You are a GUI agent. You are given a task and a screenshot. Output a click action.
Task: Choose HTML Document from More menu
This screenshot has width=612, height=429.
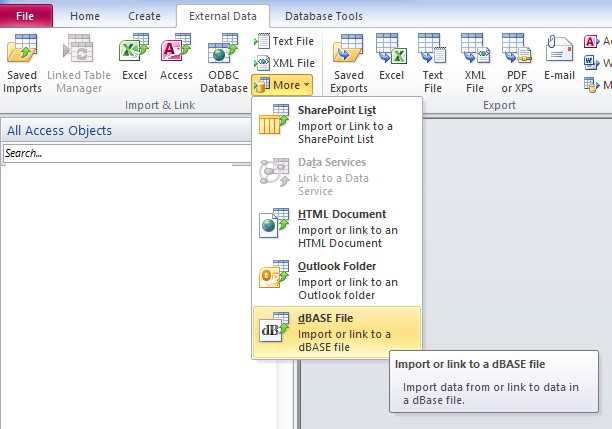[337, 228]
